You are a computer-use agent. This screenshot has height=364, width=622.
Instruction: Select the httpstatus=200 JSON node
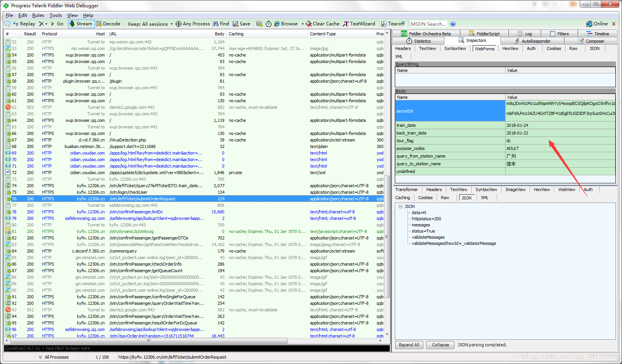click(x=426, y=219)
